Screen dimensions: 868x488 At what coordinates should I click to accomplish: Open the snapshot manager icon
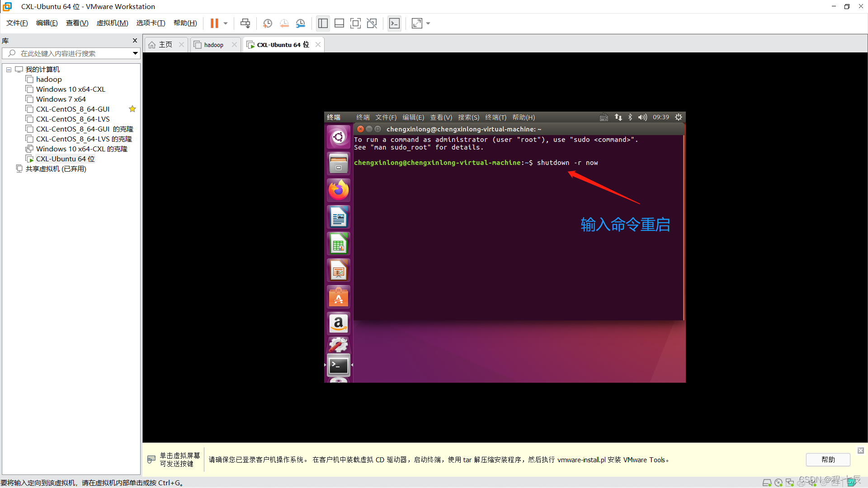point(301,23)
